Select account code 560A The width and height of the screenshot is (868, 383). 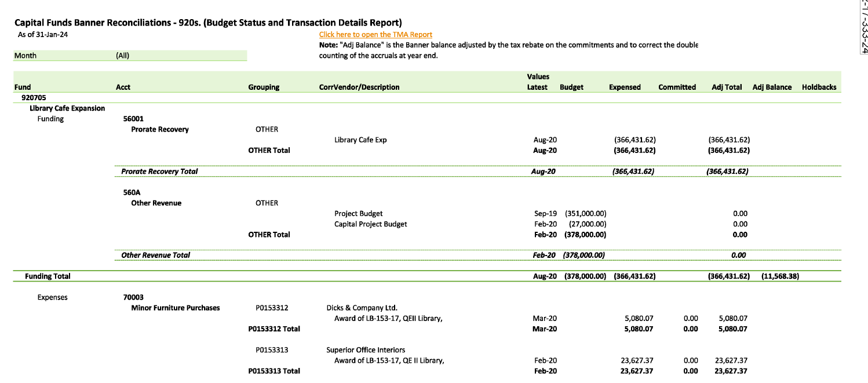pos(132,192)
